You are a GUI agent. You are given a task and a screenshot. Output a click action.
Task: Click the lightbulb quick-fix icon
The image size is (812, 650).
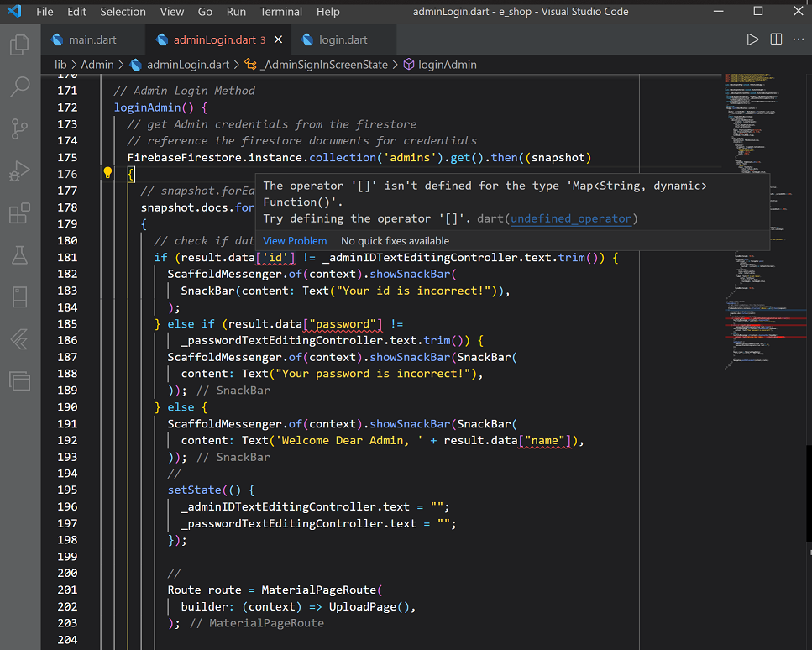click(x=107, y=173)
